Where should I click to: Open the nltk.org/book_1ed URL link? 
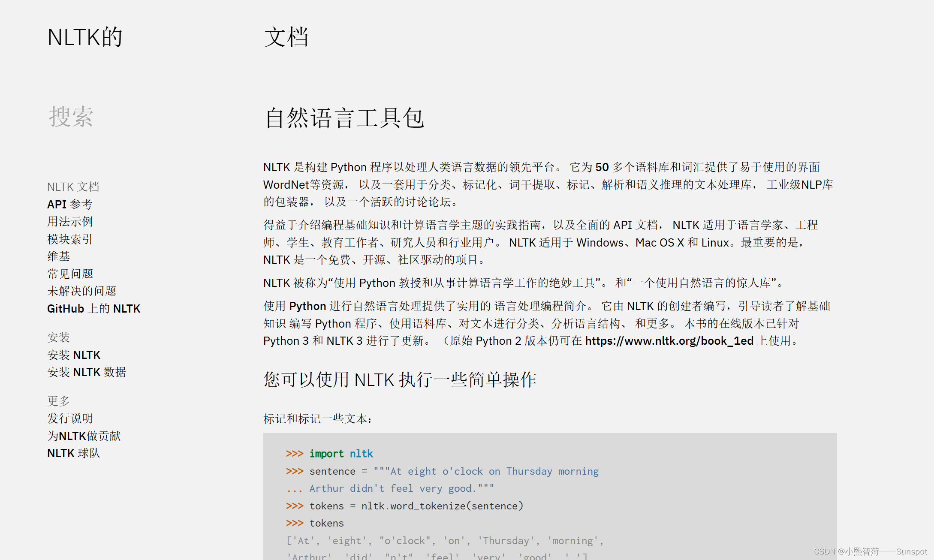tap(669, 341)
